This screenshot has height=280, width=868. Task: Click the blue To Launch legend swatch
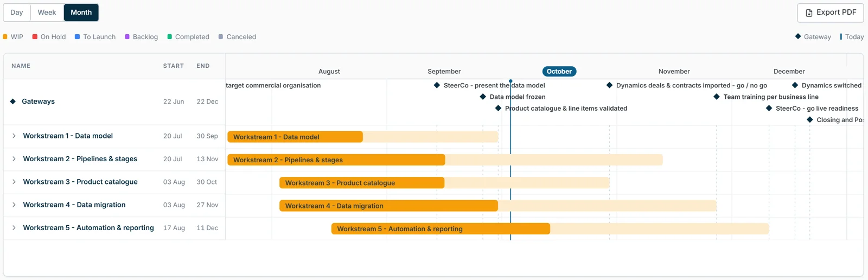[78, 37]
